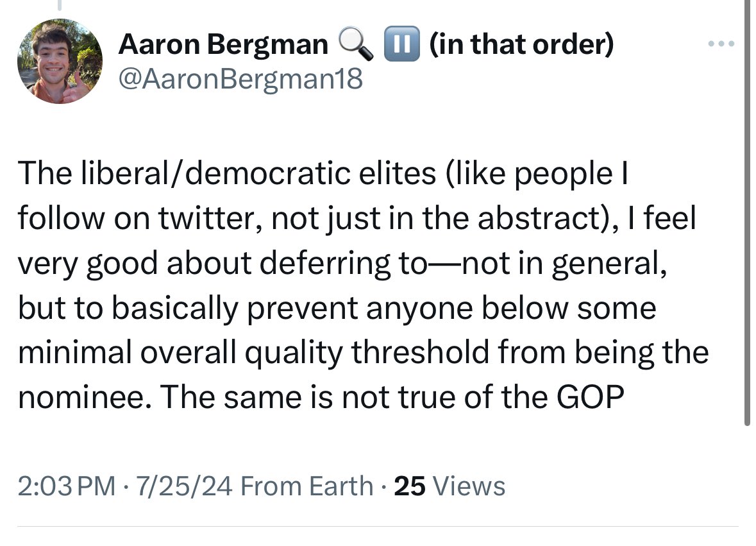Open the three-dot more options menu
Viewport: 756px width, 546px height.
[x=721, y=44]
